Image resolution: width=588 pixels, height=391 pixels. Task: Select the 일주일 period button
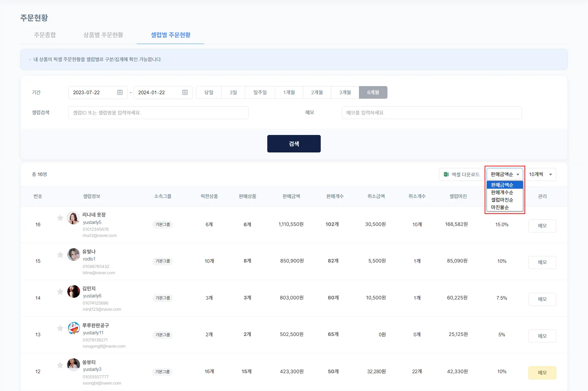click(x=260, y=92)
